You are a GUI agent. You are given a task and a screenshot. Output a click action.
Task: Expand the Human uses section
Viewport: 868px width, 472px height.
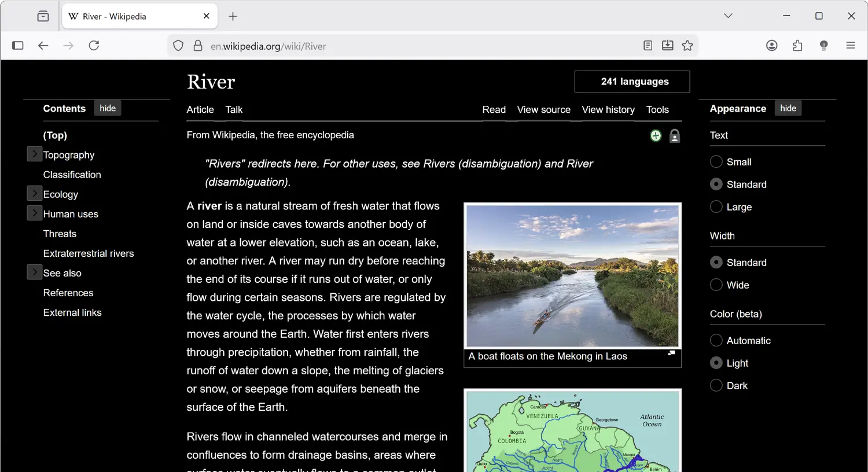coord(34,213)
